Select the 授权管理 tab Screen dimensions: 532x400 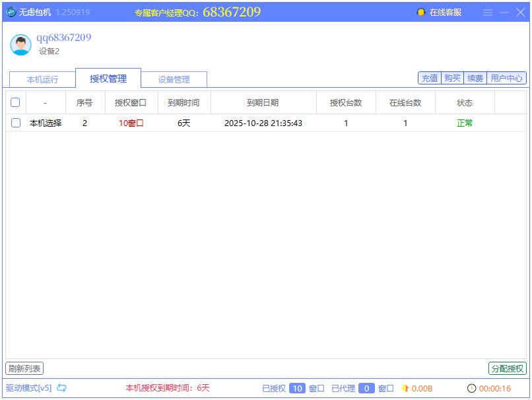point(108,77)
